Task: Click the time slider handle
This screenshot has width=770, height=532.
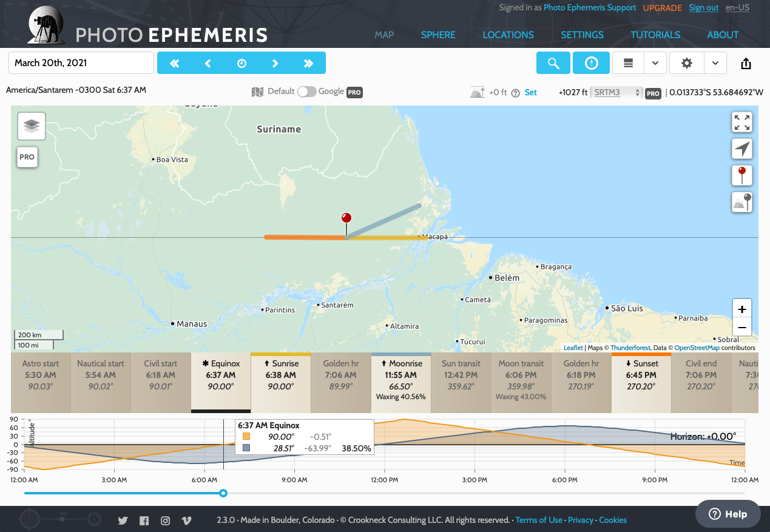Action: [x=223, y=493]
